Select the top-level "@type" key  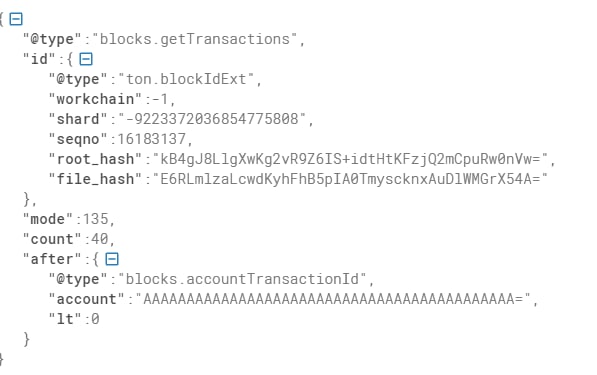52,39
